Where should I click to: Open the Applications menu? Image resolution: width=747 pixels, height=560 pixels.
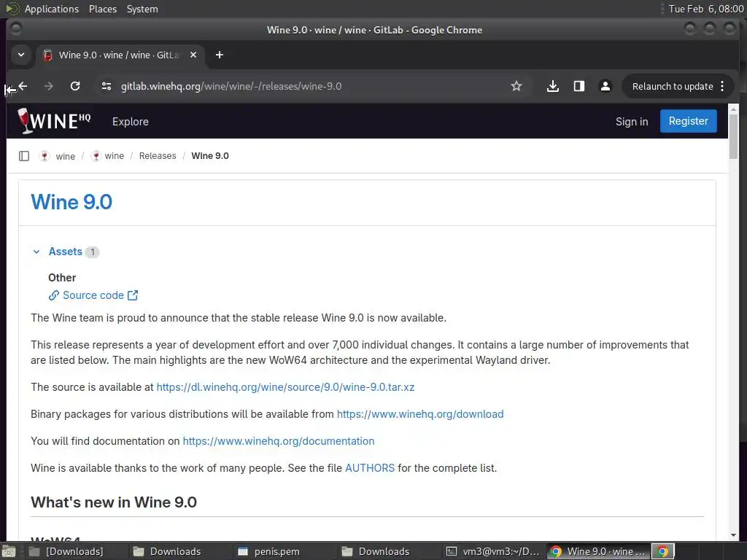[52, 9]
